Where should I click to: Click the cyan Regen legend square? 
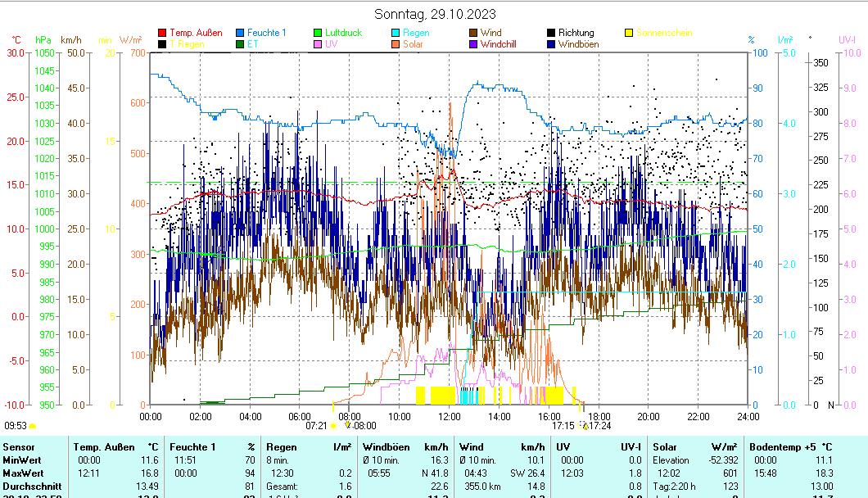tap(396, 34)
